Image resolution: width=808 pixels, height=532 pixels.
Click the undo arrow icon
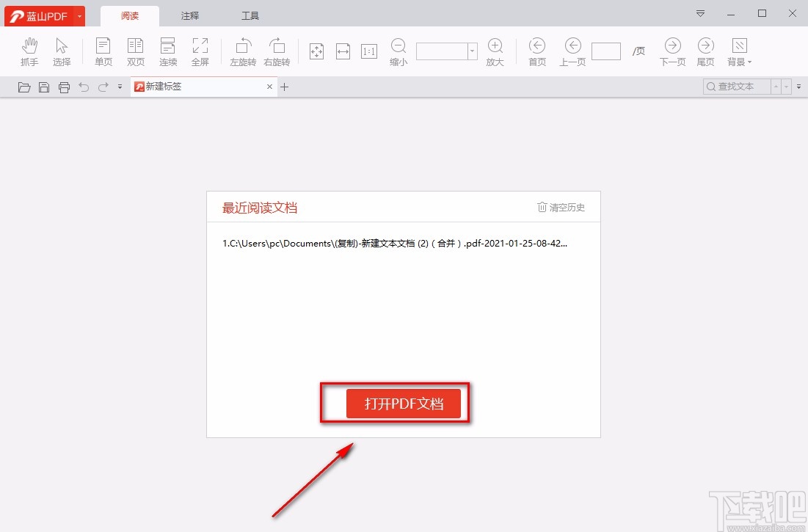84,87
